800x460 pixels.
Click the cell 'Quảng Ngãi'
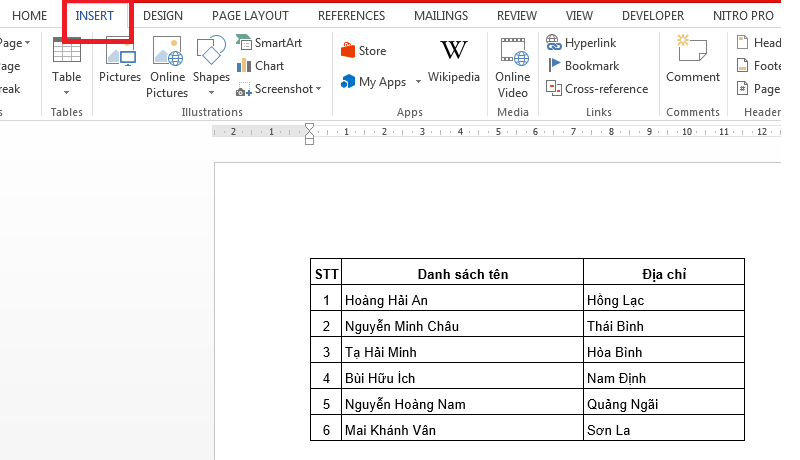click(664, 402)
